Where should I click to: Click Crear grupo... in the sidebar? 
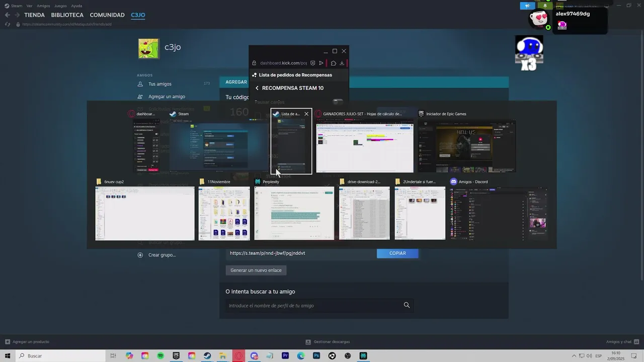[x=162, y=255]
